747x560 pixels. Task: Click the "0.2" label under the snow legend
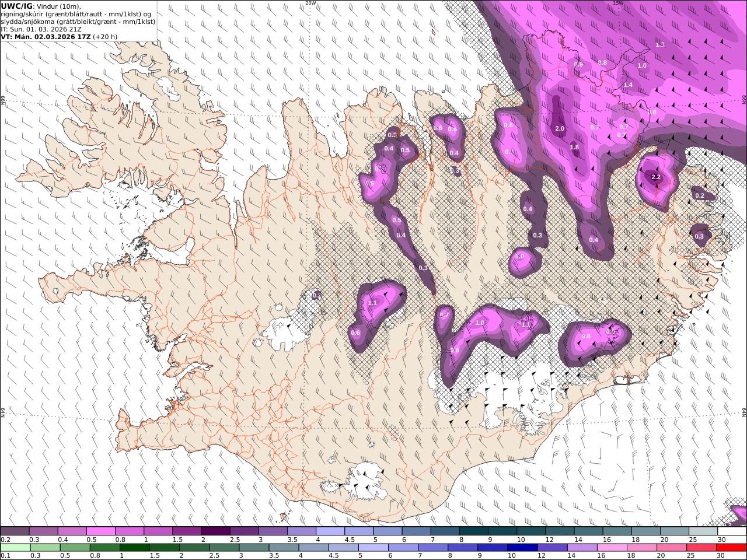5,540
